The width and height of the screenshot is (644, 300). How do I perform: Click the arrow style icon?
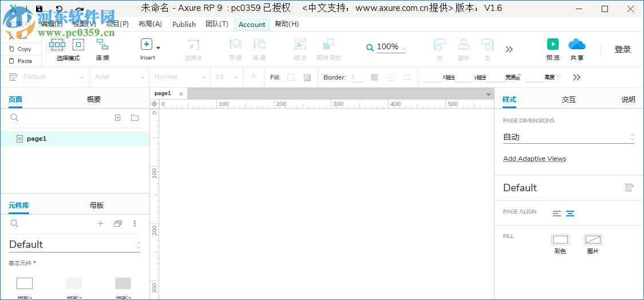pos(406,77)
